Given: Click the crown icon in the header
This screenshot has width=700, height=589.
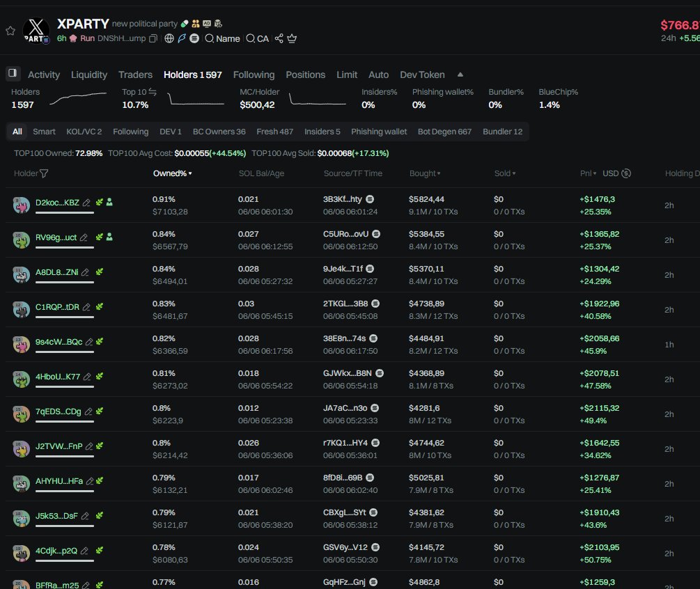Looking at the screenshot, I should click(x=292, y=39).
